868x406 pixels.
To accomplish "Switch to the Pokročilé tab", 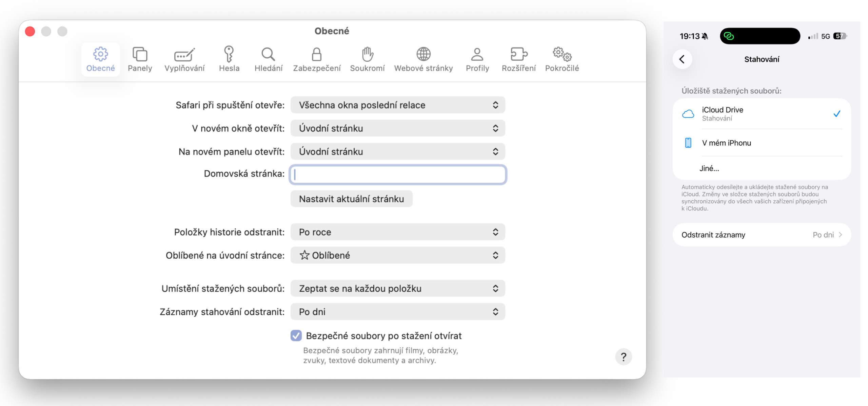I will [561, 59].
